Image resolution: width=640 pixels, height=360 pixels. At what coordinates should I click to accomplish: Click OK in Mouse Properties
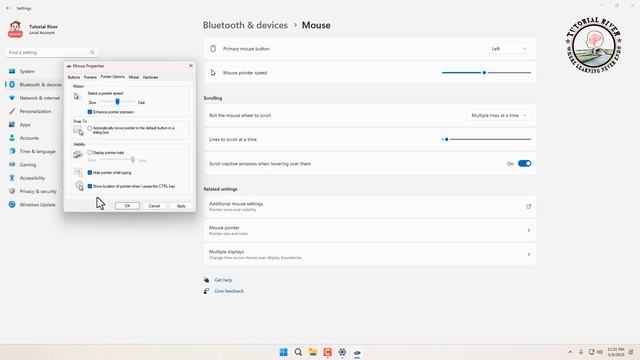pos(127,206)
